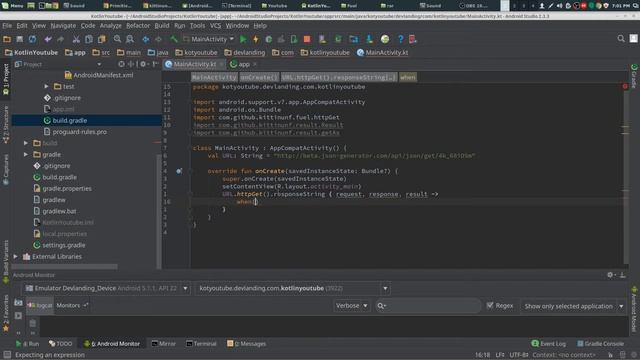Open the Menu button in OS panel
The width and height of the screenshot is (640, 360).
(x=13, y=6)
